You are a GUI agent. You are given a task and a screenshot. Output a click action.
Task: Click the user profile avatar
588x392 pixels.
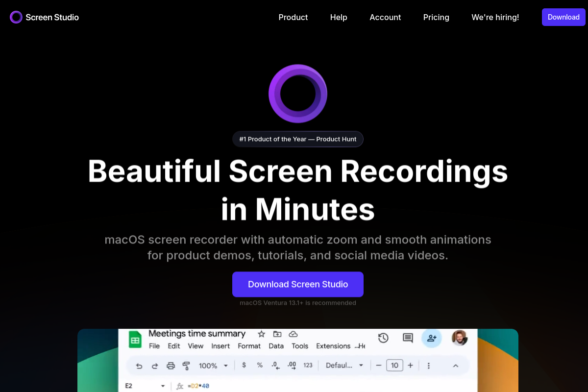(x=460, y=338)
